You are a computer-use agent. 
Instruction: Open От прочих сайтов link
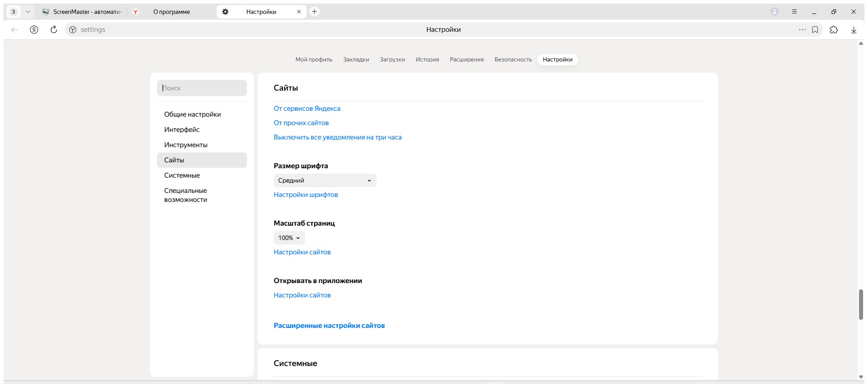tap(301, 123)
